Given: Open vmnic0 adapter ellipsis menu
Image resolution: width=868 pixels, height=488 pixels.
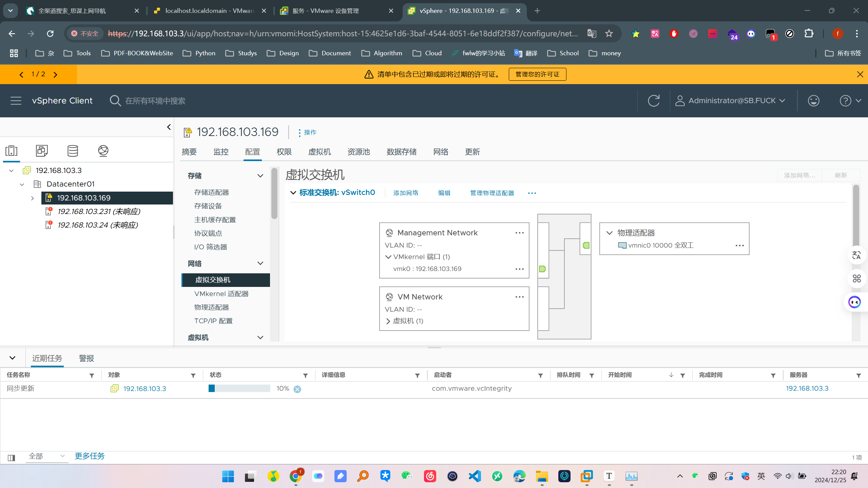Looking at the screenshot, I should (739, 246).
